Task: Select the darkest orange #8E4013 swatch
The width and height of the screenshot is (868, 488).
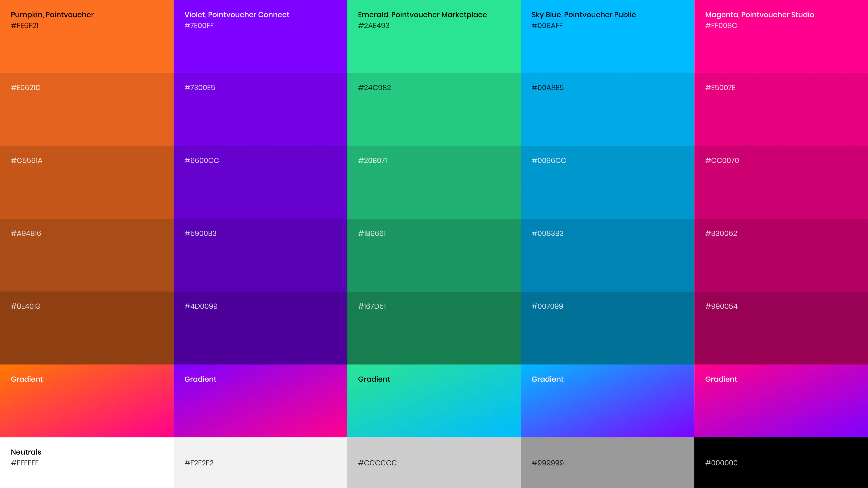Action: click(87, 328)
